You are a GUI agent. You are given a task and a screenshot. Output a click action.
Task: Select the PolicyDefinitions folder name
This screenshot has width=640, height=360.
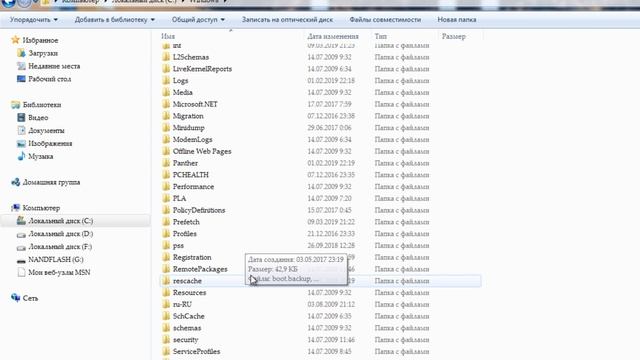[x=199, y=210]
